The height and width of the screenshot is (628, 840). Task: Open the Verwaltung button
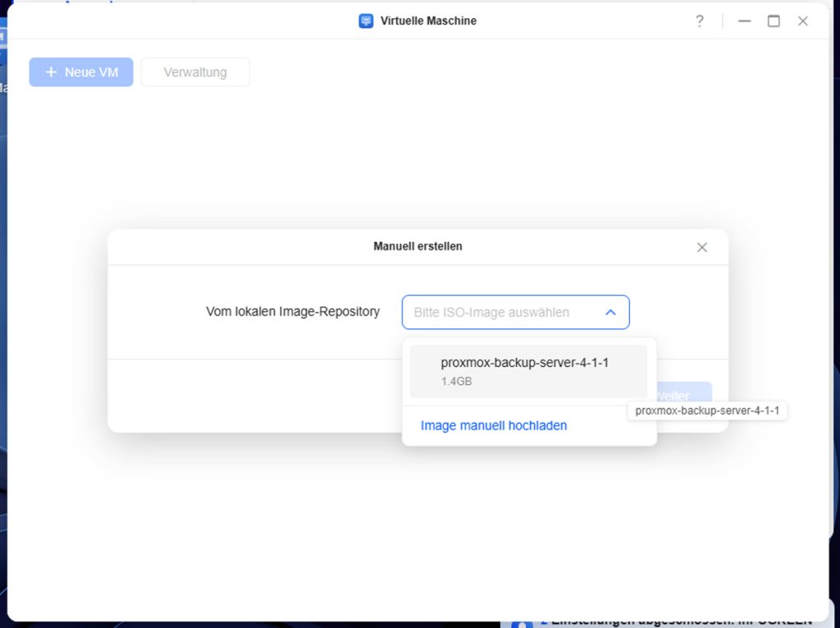[195, 72]
